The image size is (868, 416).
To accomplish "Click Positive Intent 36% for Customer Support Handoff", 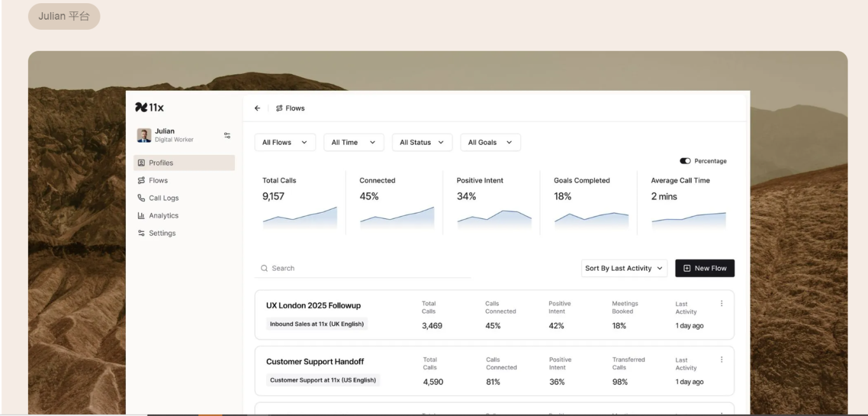I will coord(557,382).
